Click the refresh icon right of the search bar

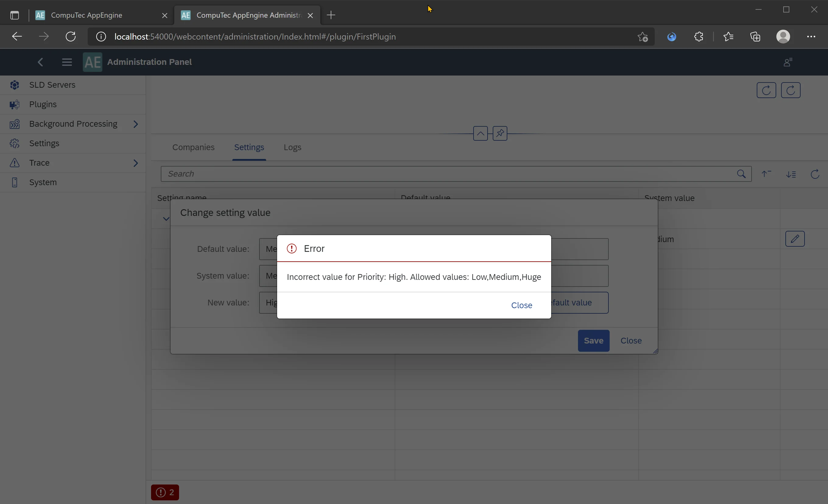coord(815,174)
